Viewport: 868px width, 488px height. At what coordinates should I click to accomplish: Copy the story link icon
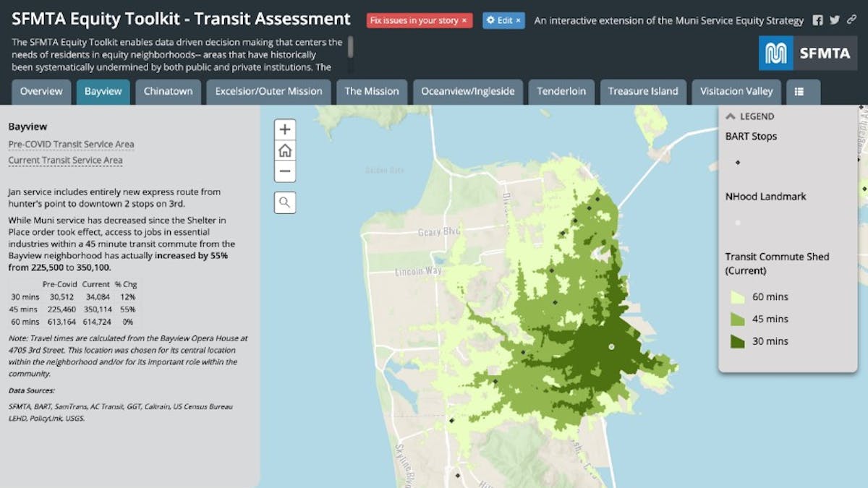tap(849, 21)
